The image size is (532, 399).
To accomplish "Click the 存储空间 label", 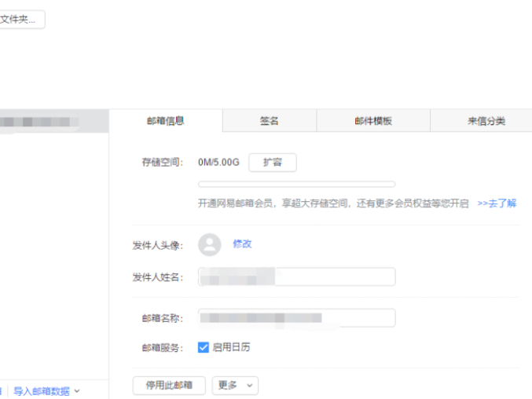I will coord(163,163).
